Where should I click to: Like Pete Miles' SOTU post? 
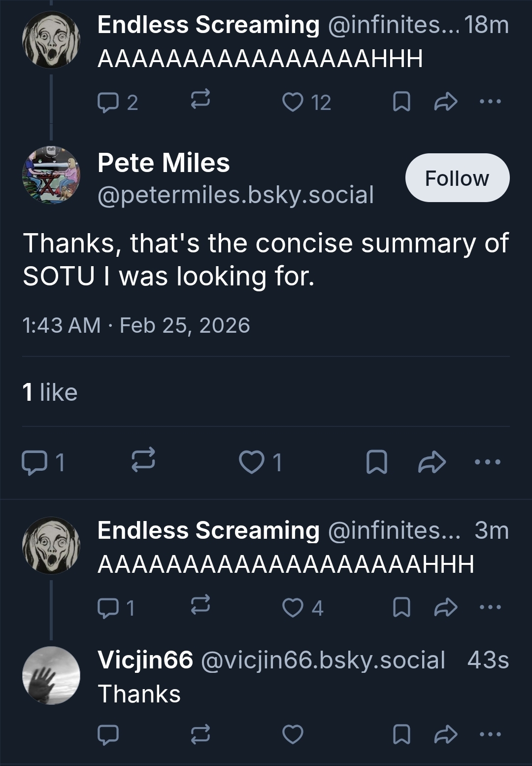click(252, 462)
